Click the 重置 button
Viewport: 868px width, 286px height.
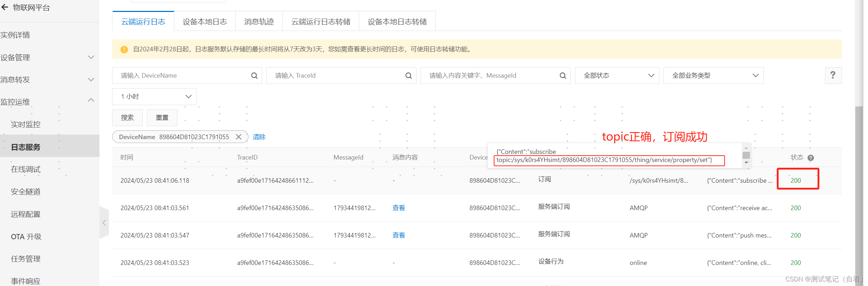[162, 118]
